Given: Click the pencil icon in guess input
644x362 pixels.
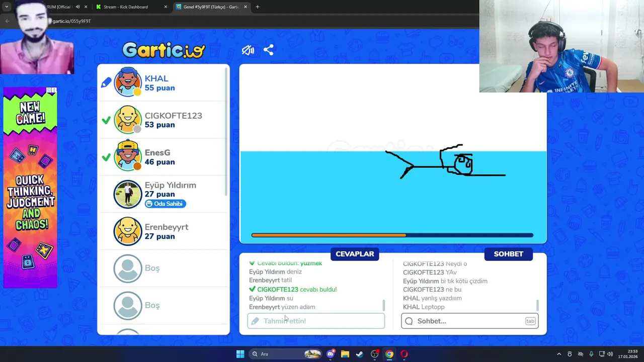Looking at the screenshot, I should point(255,321).
